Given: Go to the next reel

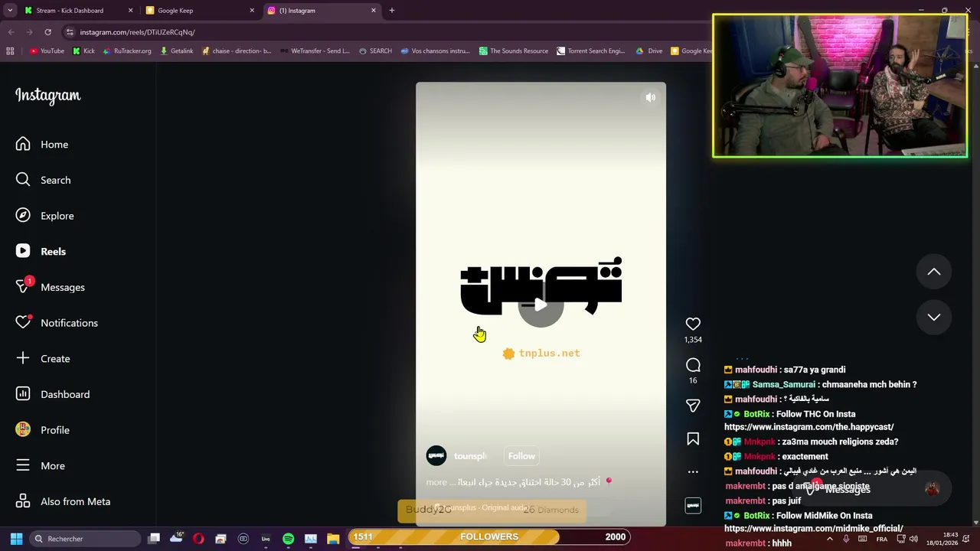Looking at the screenshot, I should point(934,317).
